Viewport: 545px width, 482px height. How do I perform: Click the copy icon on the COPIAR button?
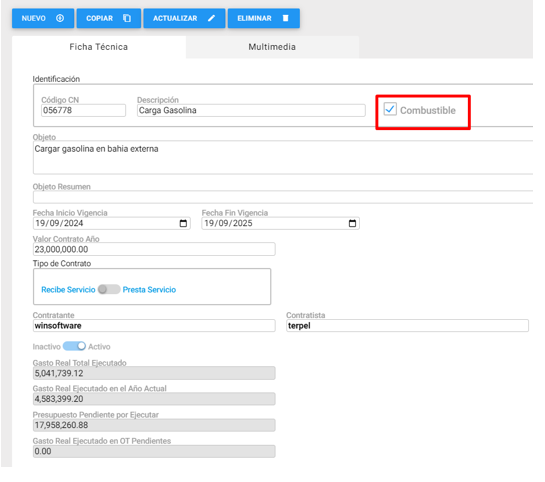127,18
